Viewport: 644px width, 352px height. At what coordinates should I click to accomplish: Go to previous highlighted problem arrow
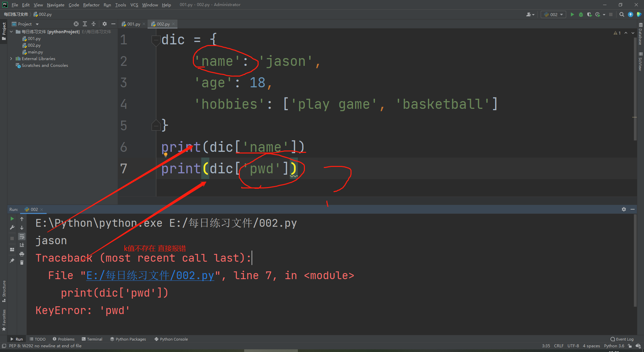click(626, 33)
